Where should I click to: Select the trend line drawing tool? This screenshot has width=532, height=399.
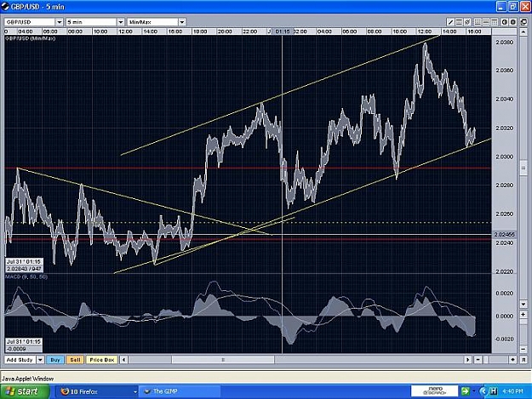tap(450, 22)
